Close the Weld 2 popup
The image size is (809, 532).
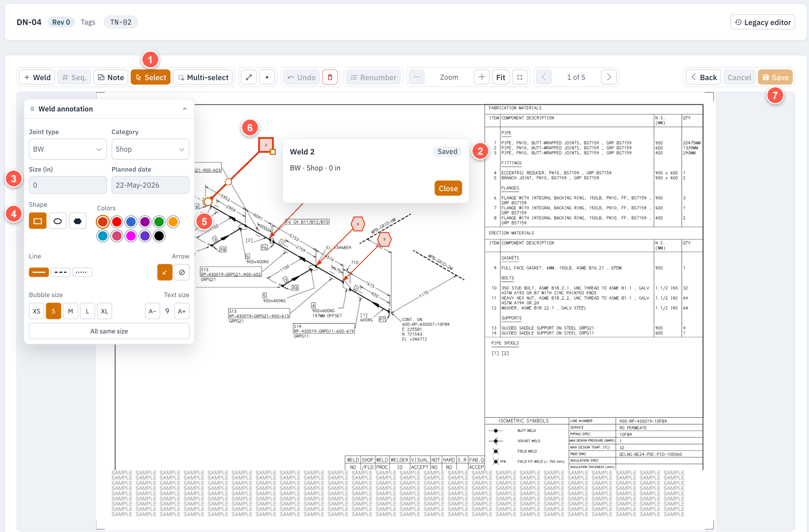click(448, 188)
